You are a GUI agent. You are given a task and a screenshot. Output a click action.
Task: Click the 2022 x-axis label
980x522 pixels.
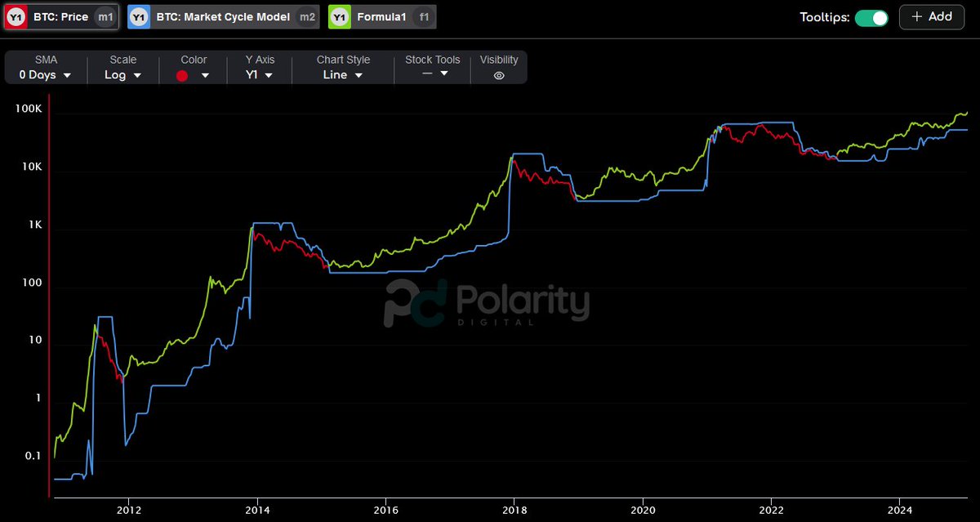pos(771,510)
